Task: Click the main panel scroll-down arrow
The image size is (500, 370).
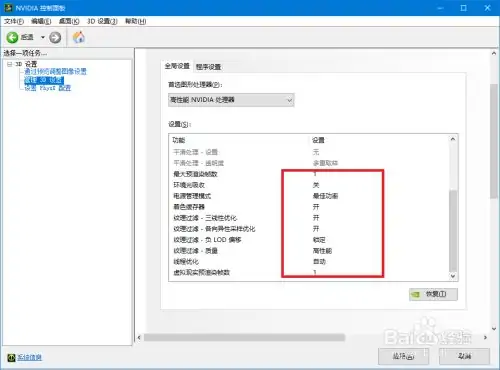Action: click(494, 329)
